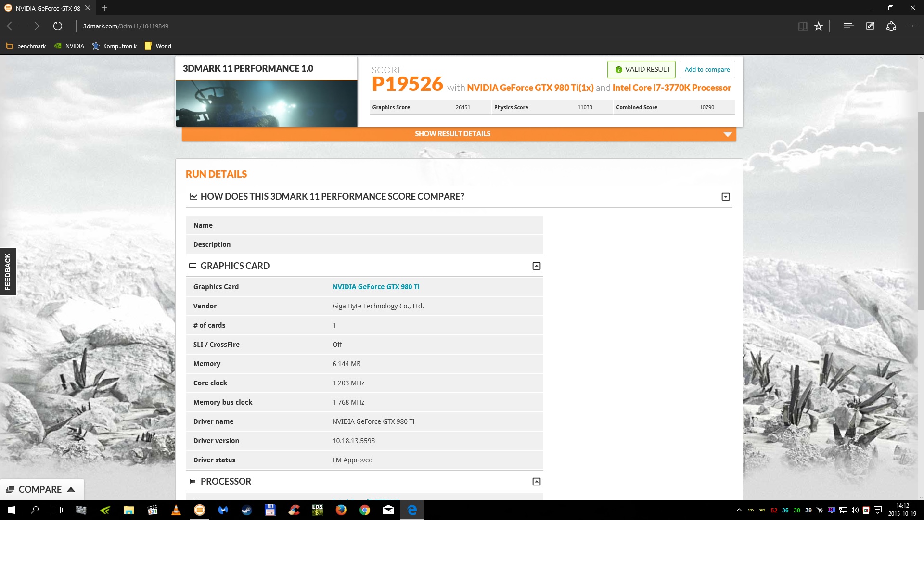Open the orange round striped taskbar app
The height and width of the screenshot is (562, 924).
(x=199, y=510)
